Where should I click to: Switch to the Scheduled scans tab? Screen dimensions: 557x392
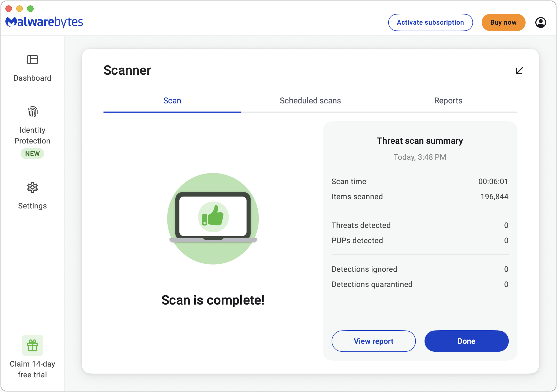pos(310,101)
